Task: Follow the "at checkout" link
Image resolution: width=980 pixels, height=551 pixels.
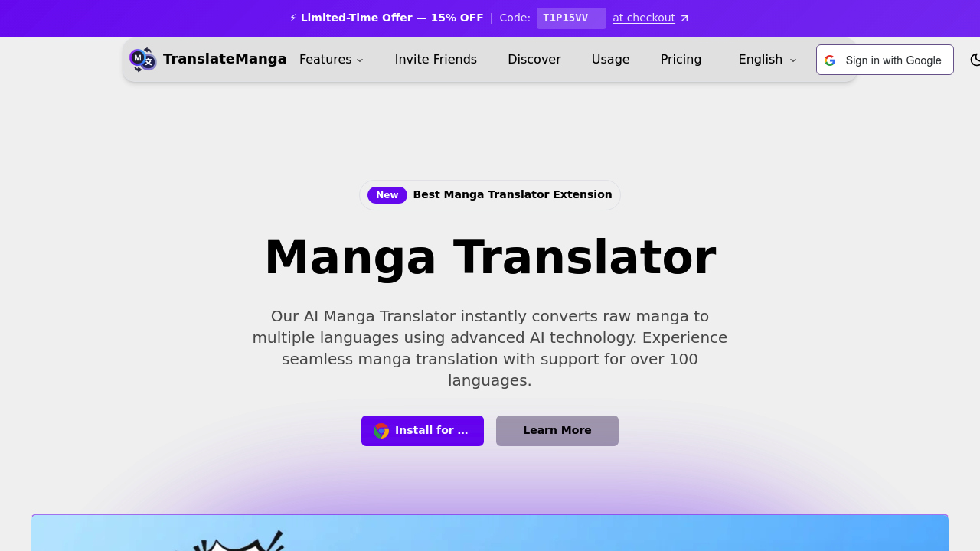Action: (643, 18)
